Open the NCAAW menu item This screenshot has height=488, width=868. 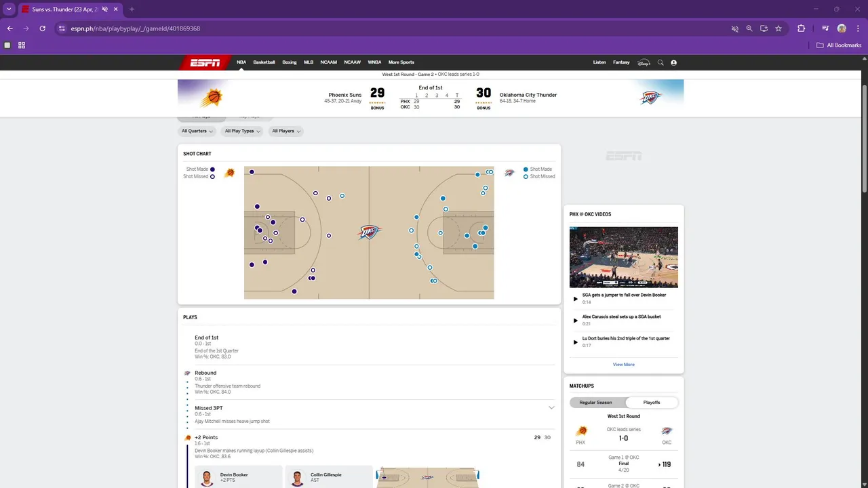[x=353, y=62]
